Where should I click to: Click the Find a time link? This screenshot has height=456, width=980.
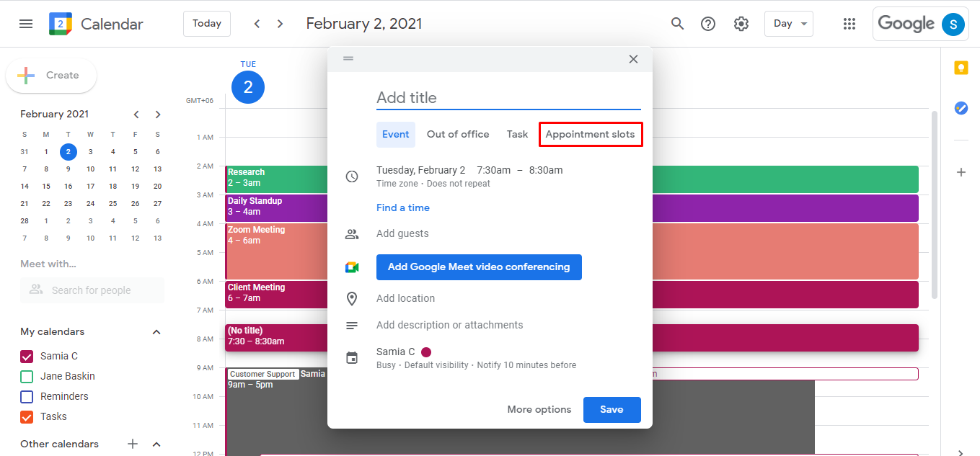tap(402, 207)
